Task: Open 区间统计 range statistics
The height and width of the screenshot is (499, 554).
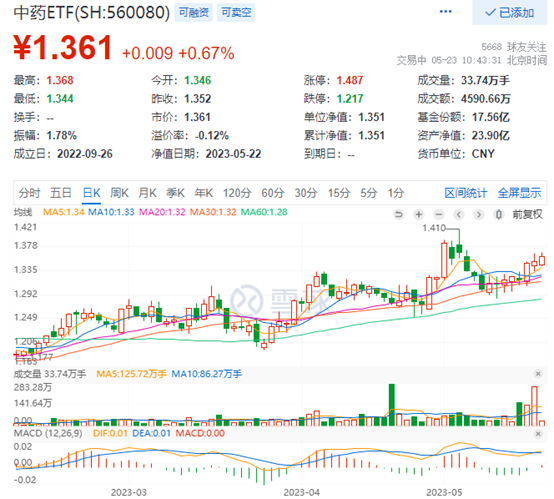Action: (x=465, y=193)
